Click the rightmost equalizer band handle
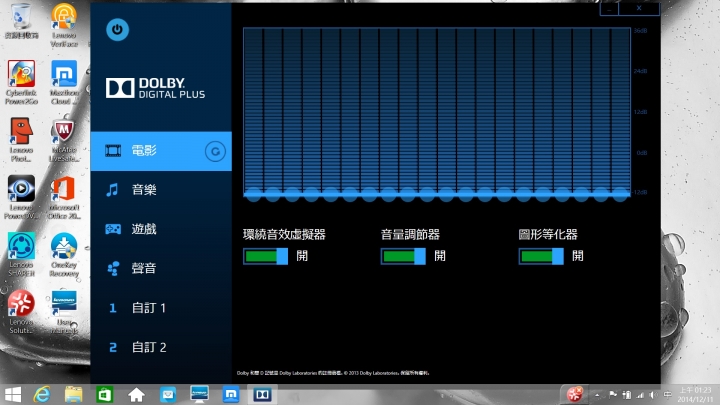The width and height of the screenshot is (720, 405). point(620,195)
